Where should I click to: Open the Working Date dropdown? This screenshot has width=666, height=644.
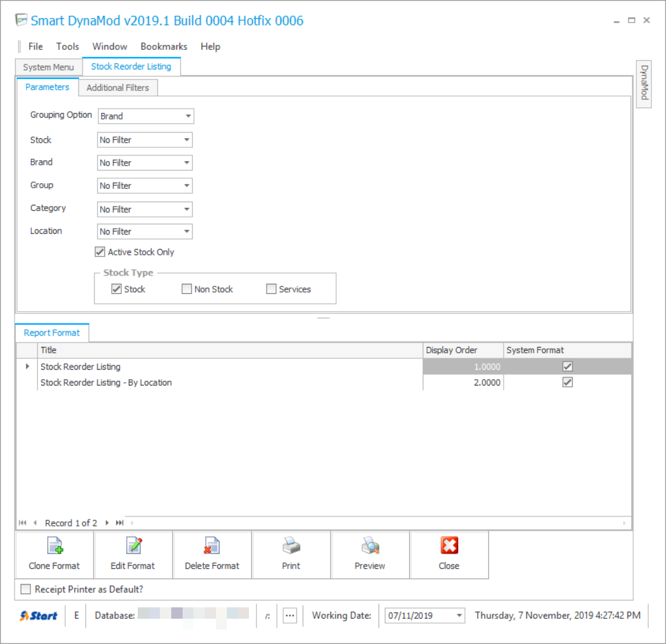(x=459, y=616)
